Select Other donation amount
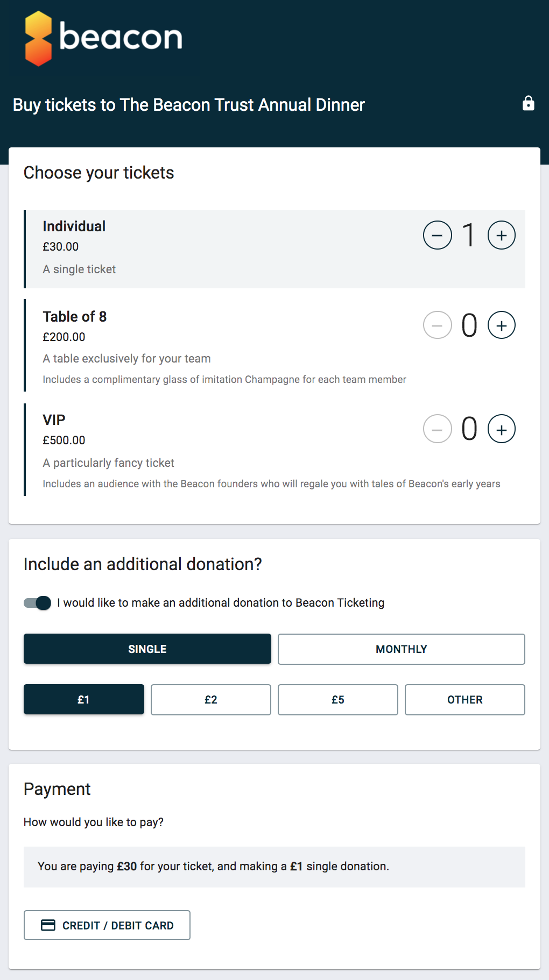 tap(464, 700)
